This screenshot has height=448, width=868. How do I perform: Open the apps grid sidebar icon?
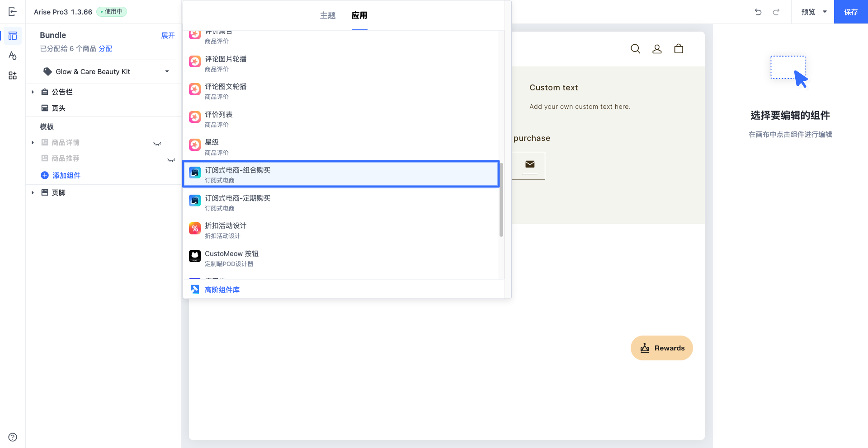[13, 75]
